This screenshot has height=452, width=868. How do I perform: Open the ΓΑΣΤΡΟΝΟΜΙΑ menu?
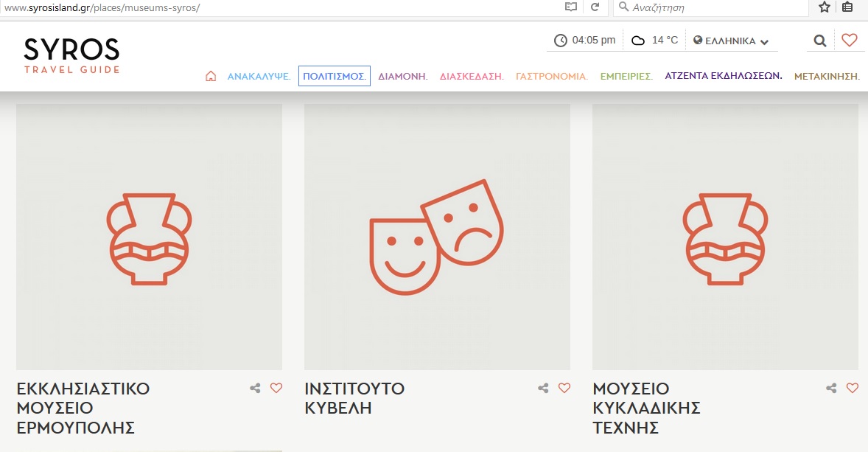click(551, 76)
